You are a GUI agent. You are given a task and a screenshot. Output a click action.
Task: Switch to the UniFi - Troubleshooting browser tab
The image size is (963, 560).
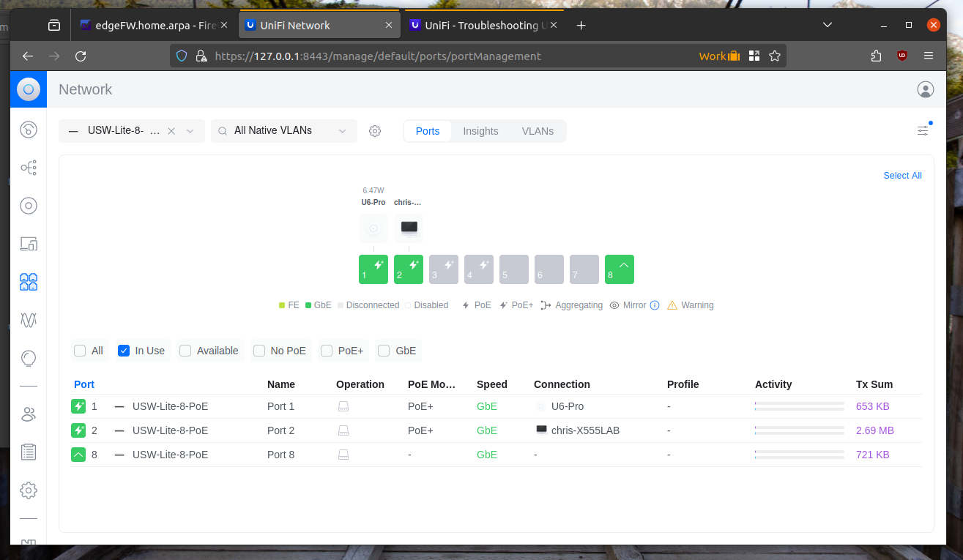click(484, 25)
